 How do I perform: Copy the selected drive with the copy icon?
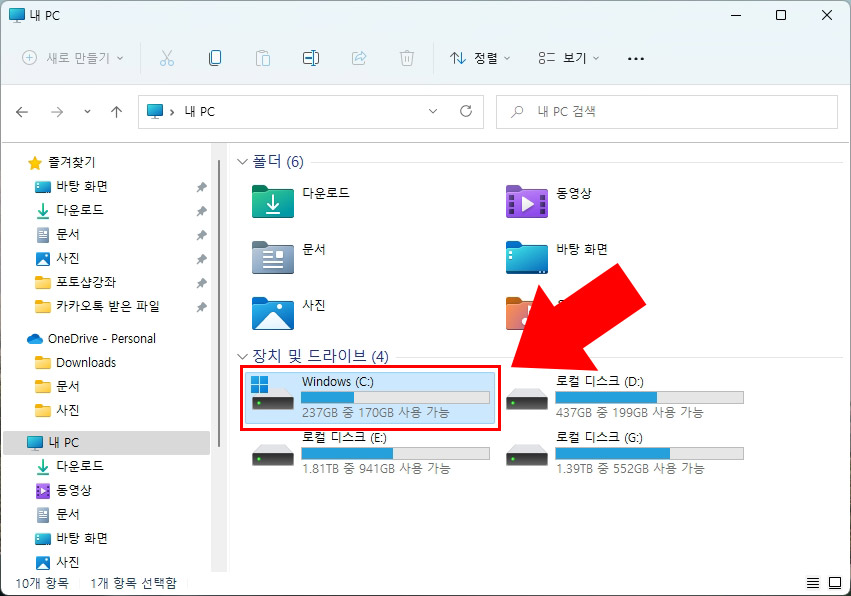click(215, 58)
